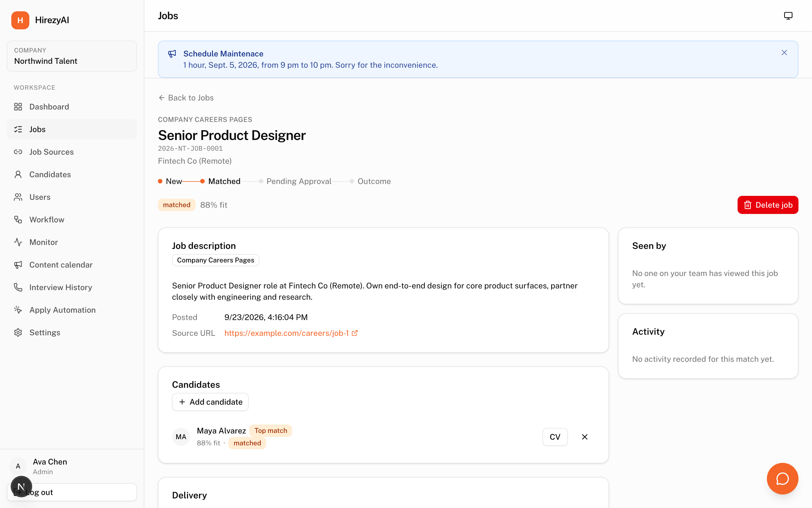Click the MA avatar for Maya Alvarez
Screen dimensions: 812x508
click(x=181, y=437)
